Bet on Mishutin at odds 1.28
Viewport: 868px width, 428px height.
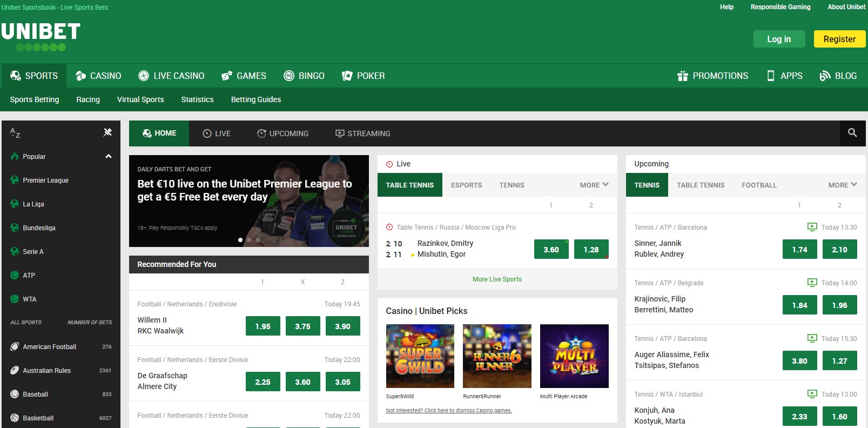point(591,249)
